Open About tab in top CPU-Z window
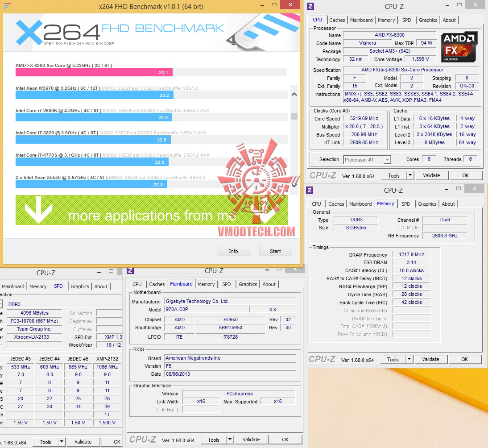Screen dimensions: 488x448 449,20
